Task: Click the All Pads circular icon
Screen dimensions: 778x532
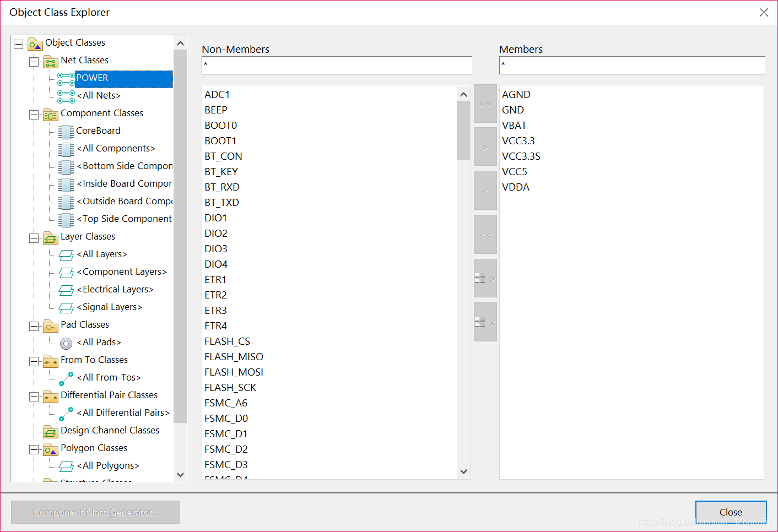Action: (x=66, y=343)
